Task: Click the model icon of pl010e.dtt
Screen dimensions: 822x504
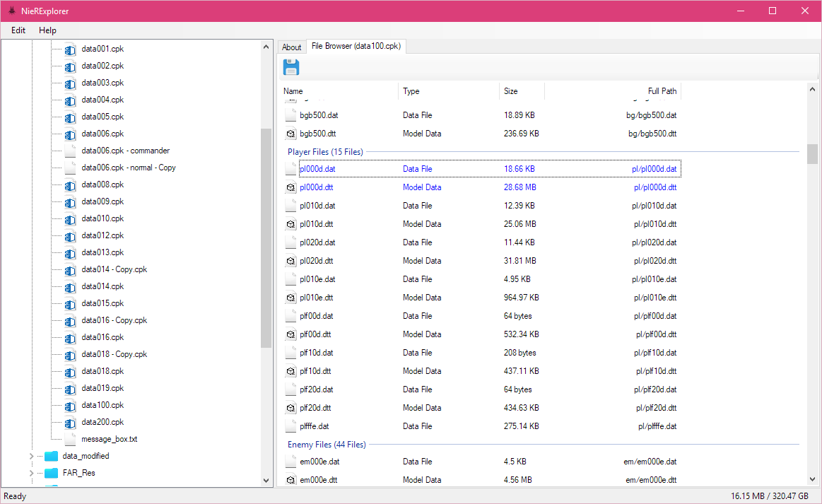Action: coord(290,298)
